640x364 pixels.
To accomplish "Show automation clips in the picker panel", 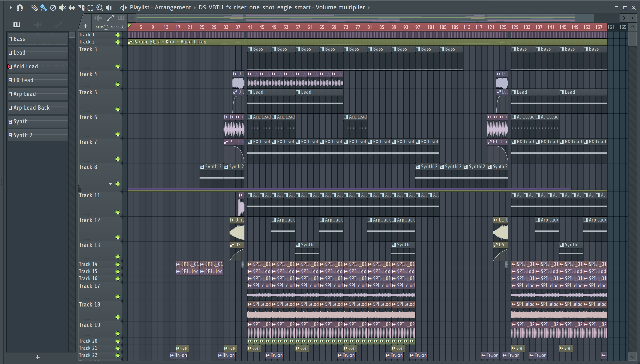I will coord(59,24).
